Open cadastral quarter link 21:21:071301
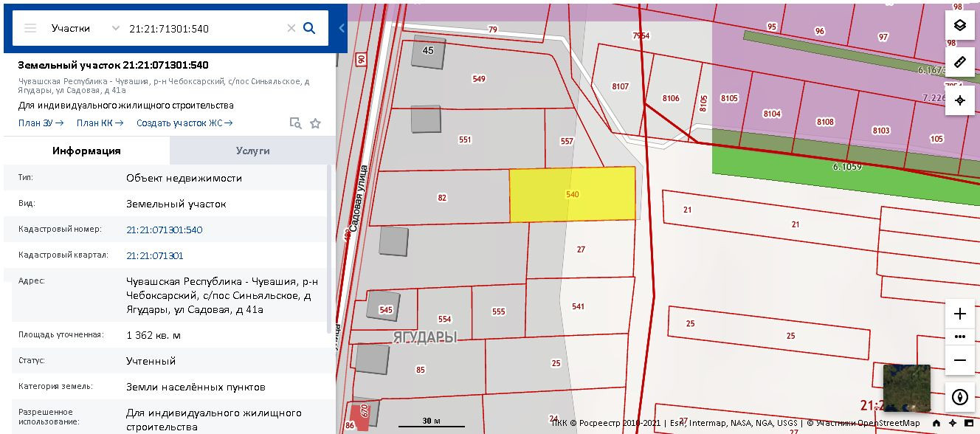This screenshot has height=434, width=980. [x=155, y=255]
